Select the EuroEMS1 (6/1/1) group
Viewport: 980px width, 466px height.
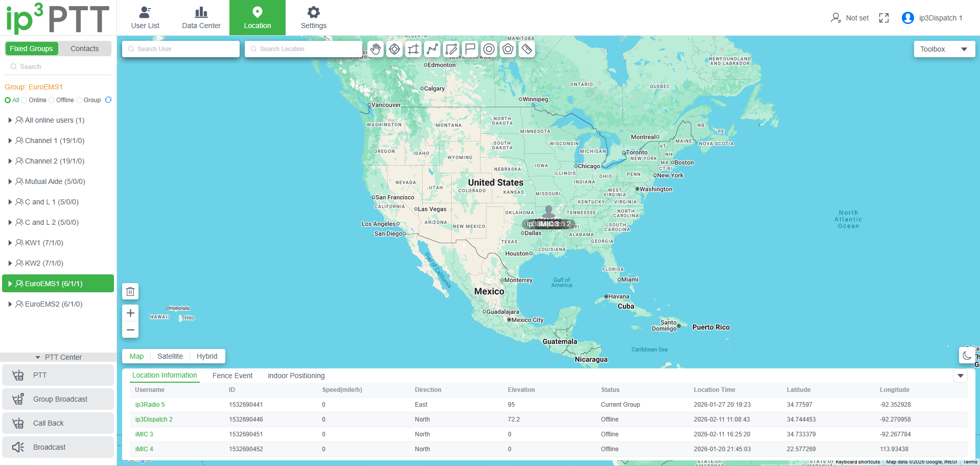(x=58, y=284)
